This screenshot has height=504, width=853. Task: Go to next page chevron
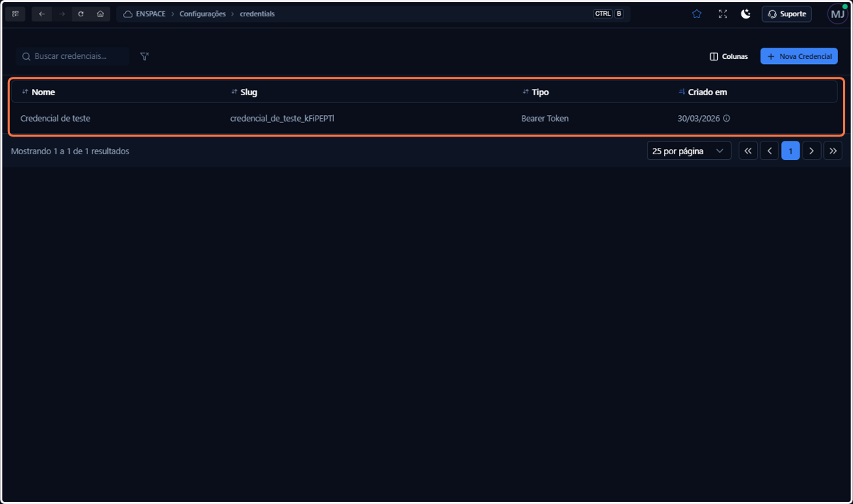coord(812,151)
